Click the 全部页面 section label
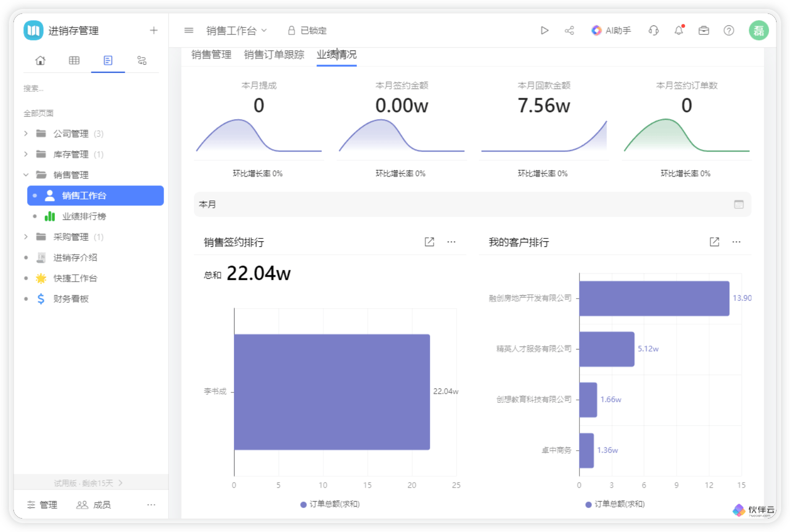The height and width of the screenshot is (532, 790). tap(38, 113)
